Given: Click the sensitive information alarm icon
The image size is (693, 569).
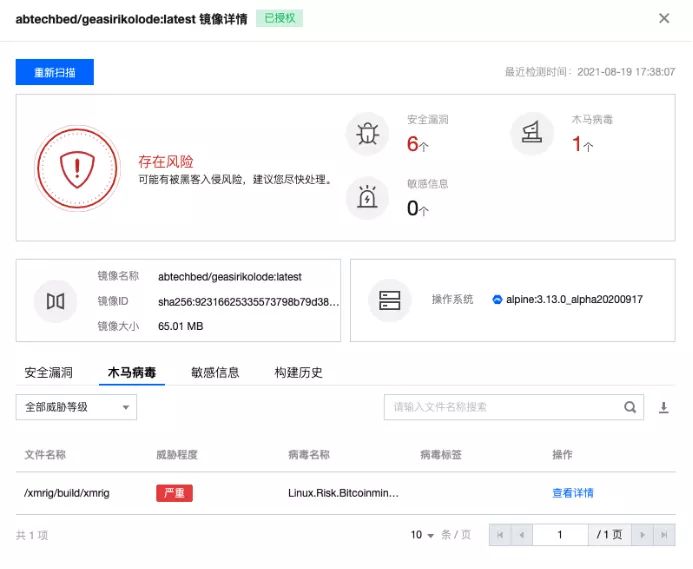Looking at the screenshot, I should [x=367, y=198].
